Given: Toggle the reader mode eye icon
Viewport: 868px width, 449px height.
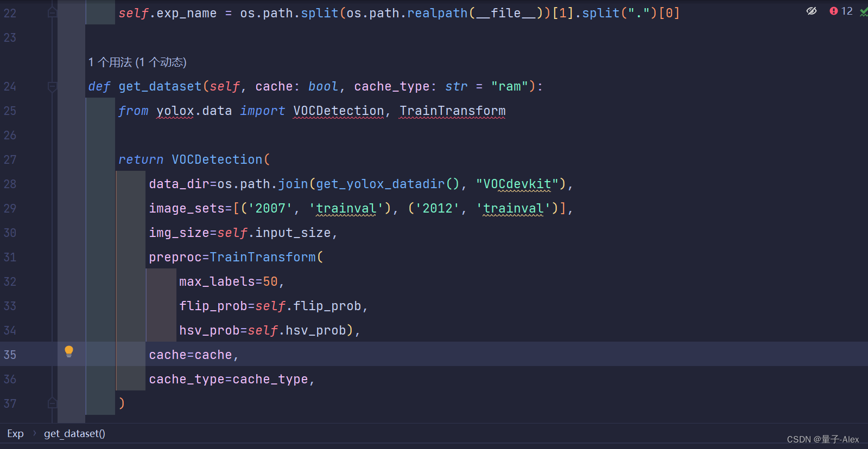Looking at the screenshot, I should click(x=812, y=11).
